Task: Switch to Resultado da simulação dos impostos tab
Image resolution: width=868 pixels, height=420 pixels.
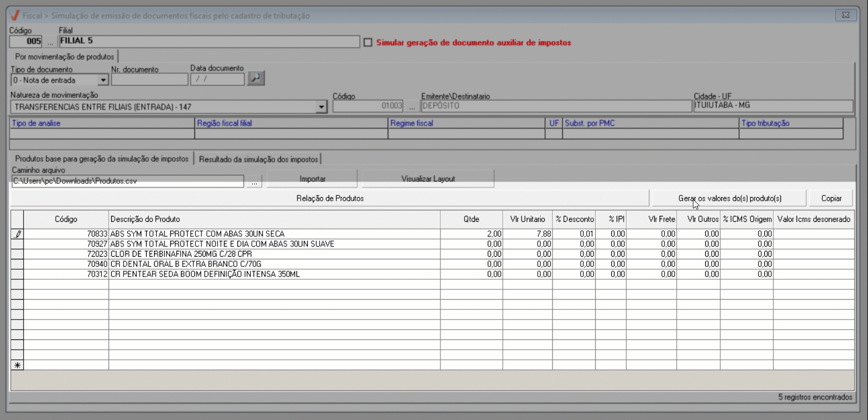Action: coord(258,159)
